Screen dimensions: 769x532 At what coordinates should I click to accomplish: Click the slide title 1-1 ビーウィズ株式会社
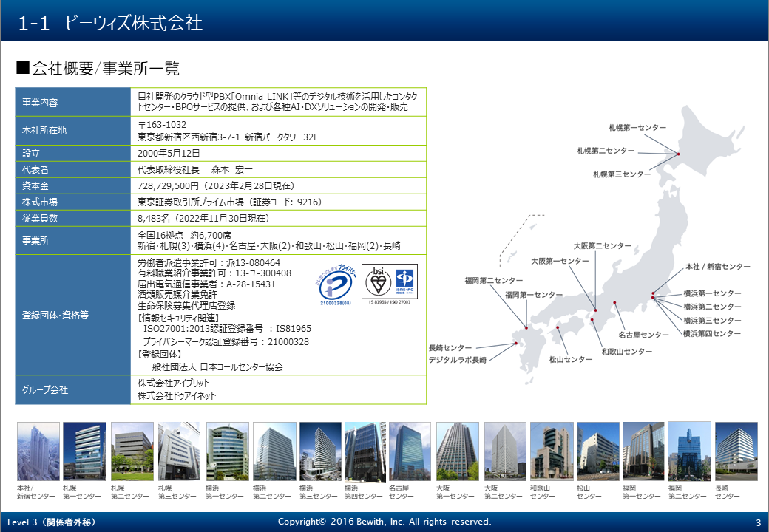(x=110, y=22)
